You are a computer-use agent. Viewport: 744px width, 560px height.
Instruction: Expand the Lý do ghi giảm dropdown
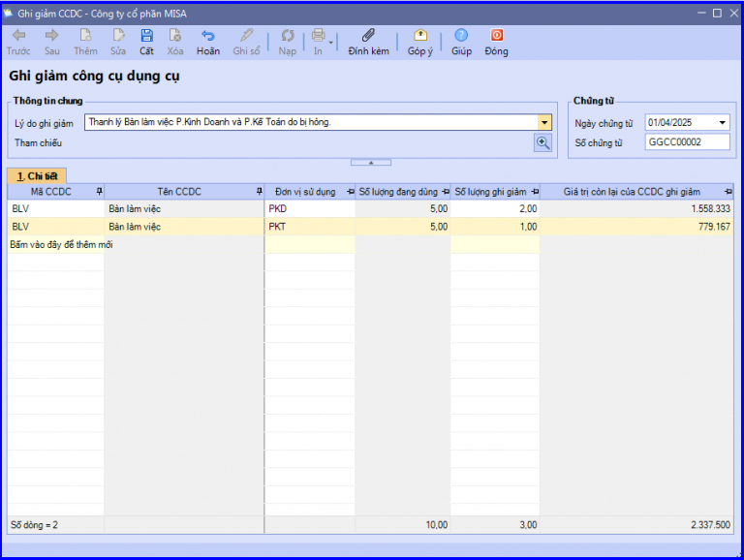(x=544, y=122)
